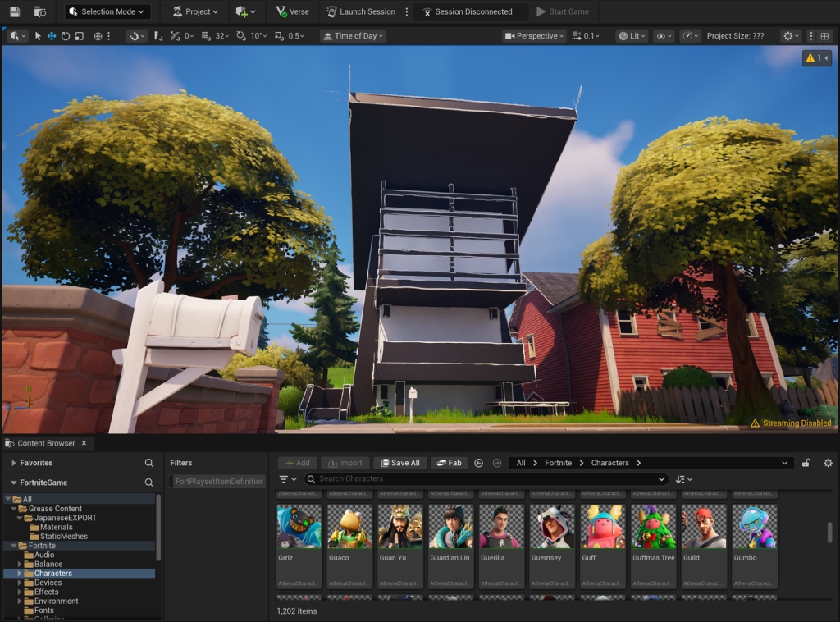Click the Search Characters field
The image size is (840, 622).
pos(486,479)
